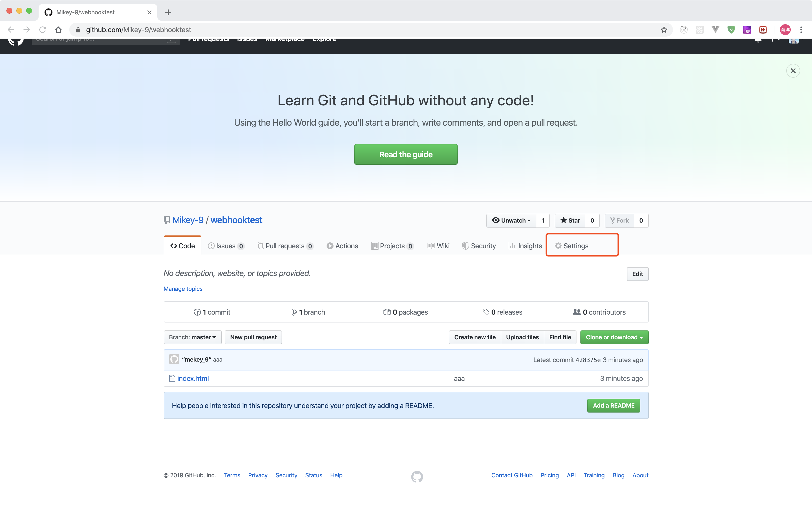This screenshot has width=812, height=508.
Task: Click footer Contact GitHub link
Action: pos(512,475)
